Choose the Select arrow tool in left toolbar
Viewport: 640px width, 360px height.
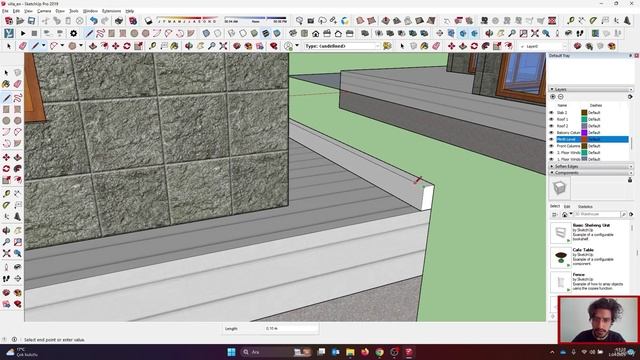point(7,73)
